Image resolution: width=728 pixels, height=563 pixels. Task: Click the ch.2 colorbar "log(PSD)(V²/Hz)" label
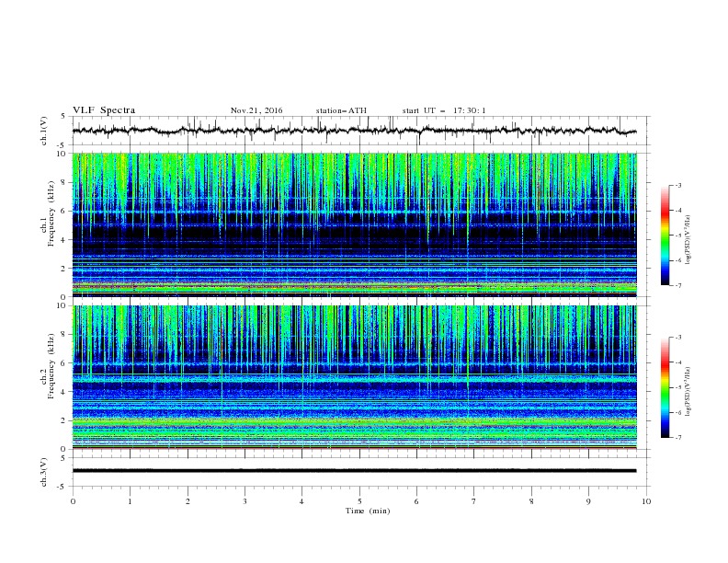click(x=688, y=391)
